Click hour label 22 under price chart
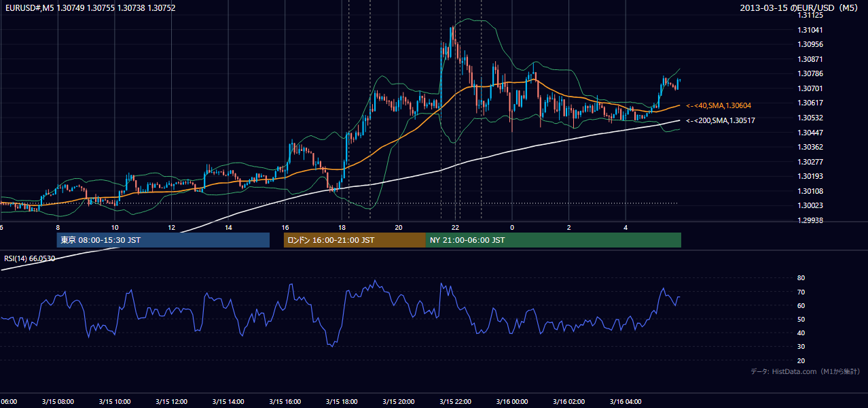This screenshot has height=408, width=868. click(x=455, y=227)
